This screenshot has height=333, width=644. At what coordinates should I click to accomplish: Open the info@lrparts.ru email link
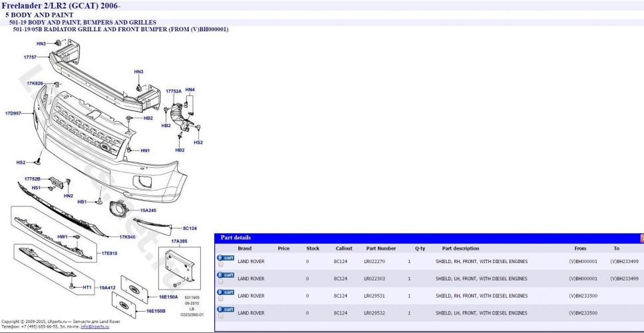95,326
